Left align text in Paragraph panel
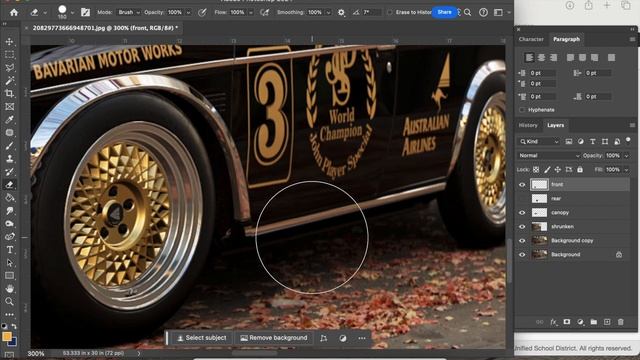 coord(529,58)
